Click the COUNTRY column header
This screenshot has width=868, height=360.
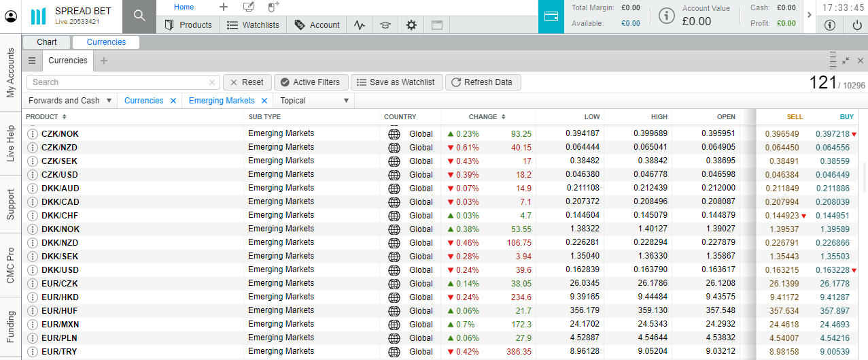(400, 117)
